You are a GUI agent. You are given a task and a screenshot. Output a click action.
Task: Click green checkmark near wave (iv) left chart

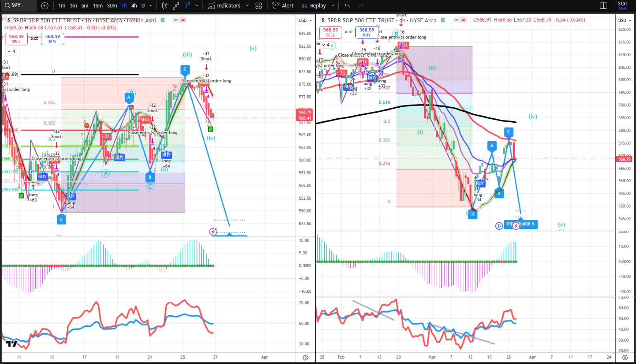coord(211,129)
